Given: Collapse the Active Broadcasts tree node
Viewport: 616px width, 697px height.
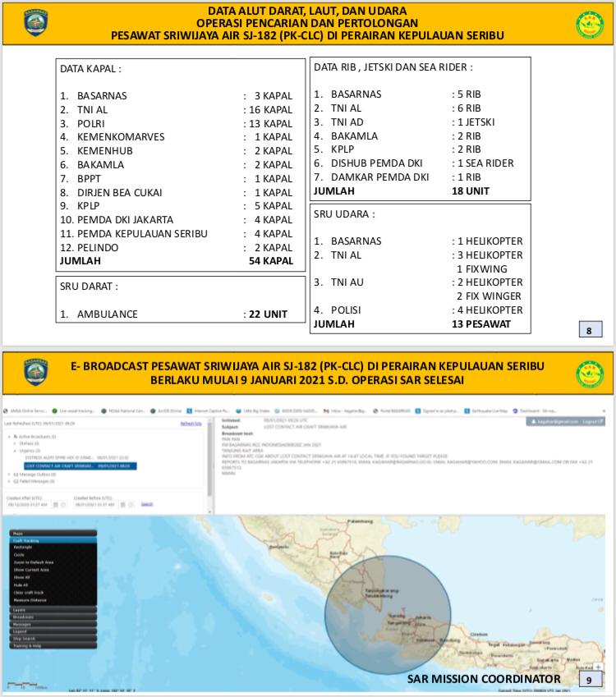Looking at the screenshot, I should click(x=10, y=437).
